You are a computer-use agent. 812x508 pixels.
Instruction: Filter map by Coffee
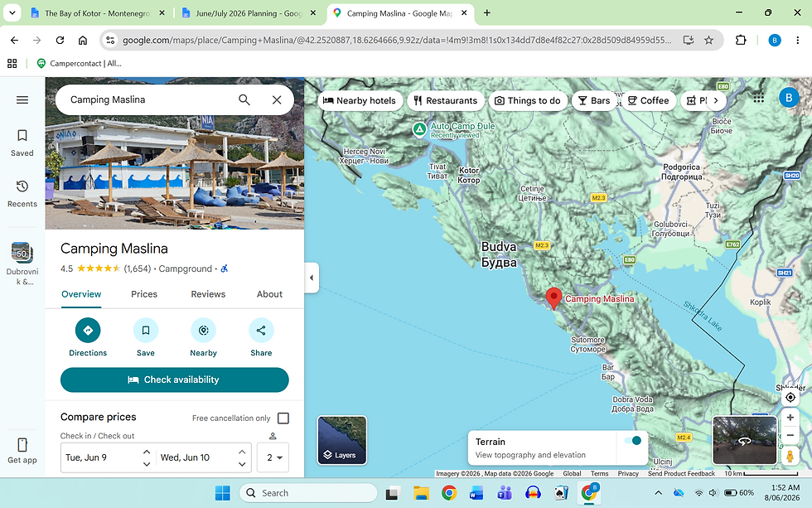(648, 100)
